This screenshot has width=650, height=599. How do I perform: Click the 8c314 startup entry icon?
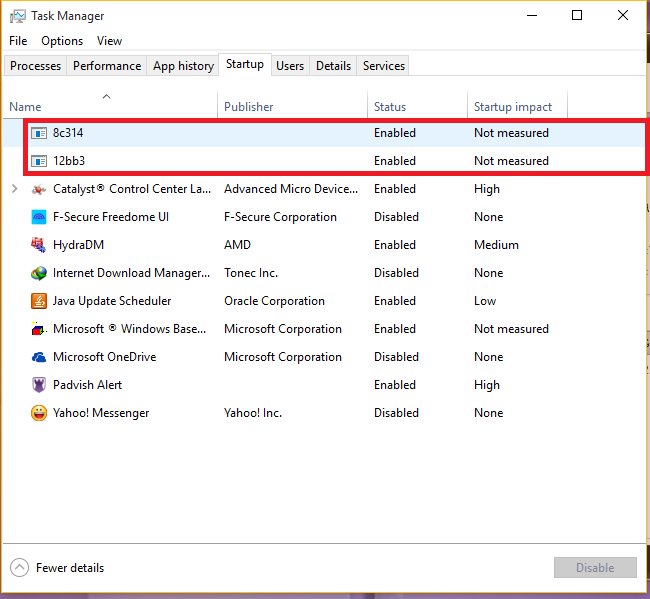(x=39, y=133)
